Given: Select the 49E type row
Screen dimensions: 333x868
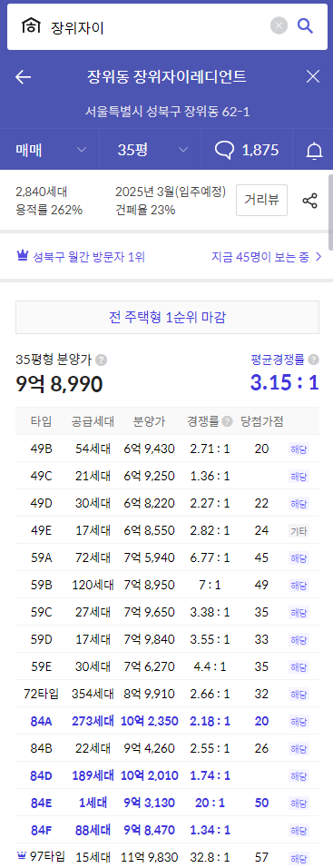Looking at the screenshot, I should [x=167, y=529].
